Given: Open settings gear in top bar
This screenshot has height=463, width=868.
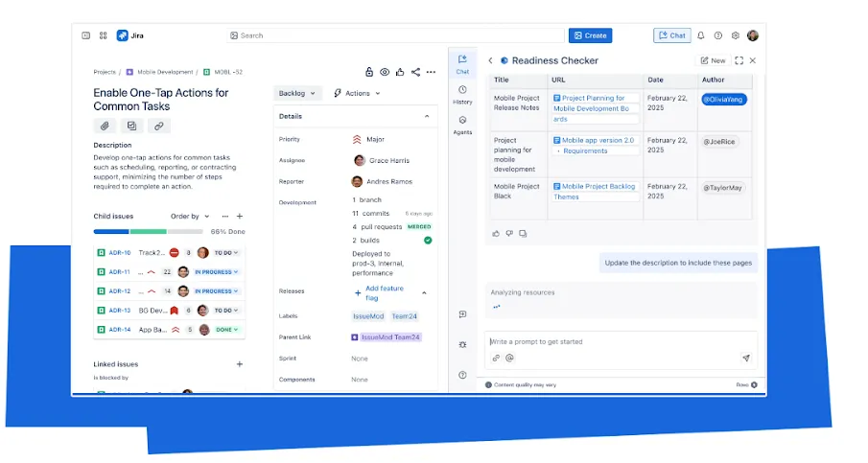Looking at the screenshot, I should click(735, 35).
